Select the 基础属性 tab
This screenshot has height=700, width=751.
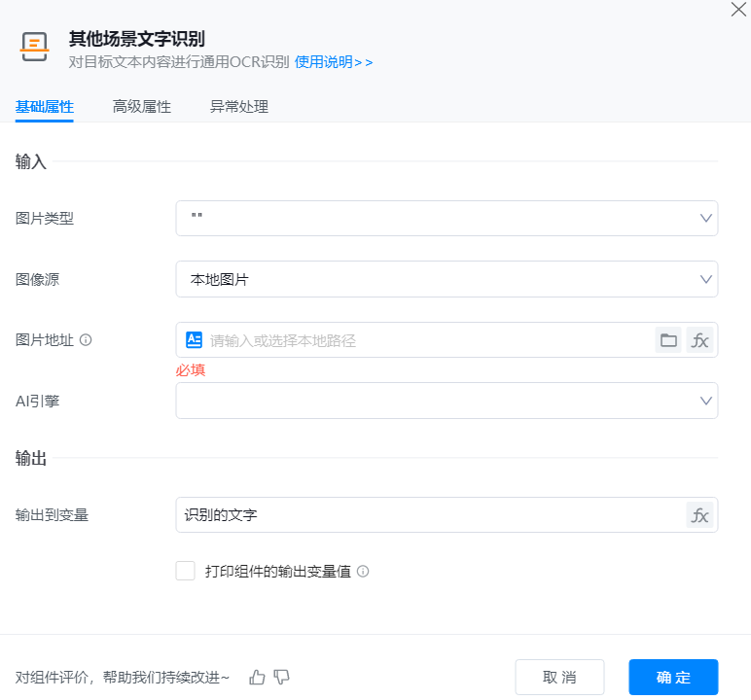pyautogui.click(x=45, y=107)
